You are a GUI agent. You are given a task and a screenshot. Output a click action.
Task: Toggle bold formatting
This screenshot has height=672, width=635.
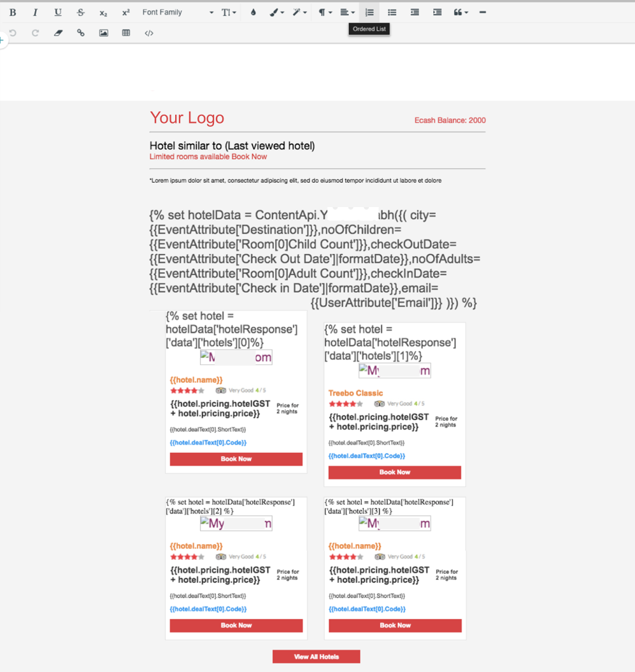tap(13, 12)
